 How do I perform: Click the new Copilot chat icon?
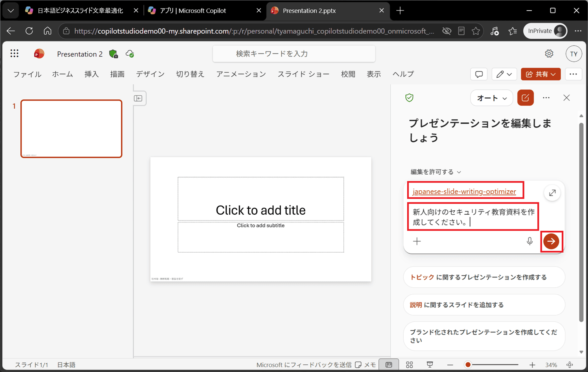pyautogui.click(x=525, y=98)
